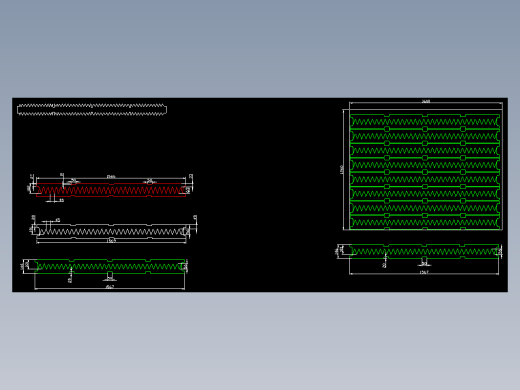
Task: Pick the vertical height dimension left of the green array
Action: pyautogui.click(x=341, y=169)
